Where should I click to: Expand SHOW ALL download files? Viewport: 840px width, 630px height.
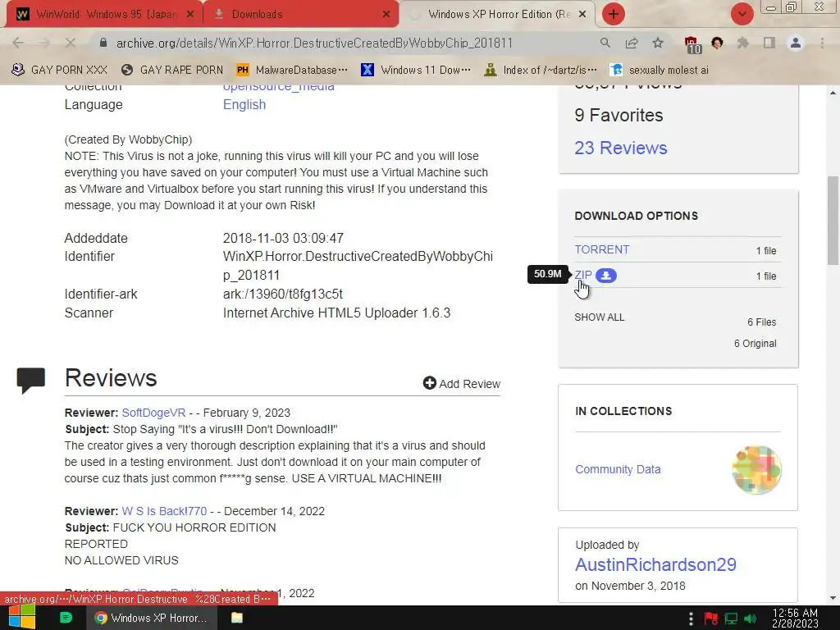[x=599, y=317]
